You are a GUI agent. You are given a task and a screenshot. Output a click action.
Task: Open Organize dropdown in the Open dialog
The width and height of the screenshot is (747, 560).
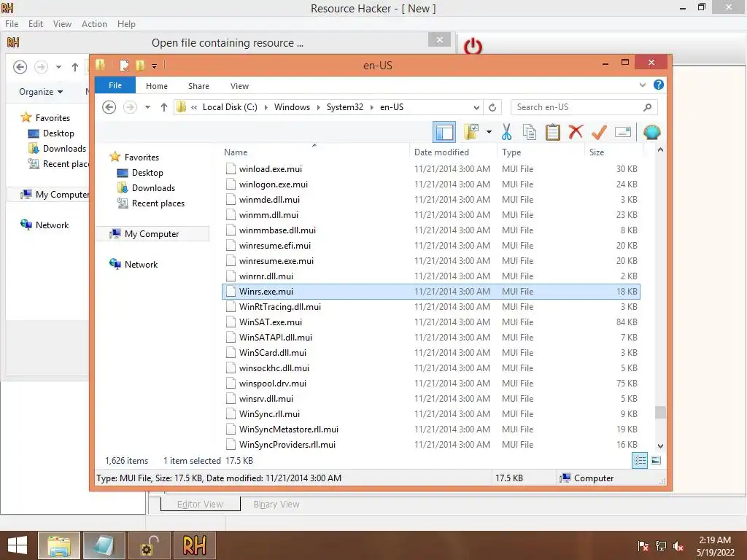[x=41, y=91]
